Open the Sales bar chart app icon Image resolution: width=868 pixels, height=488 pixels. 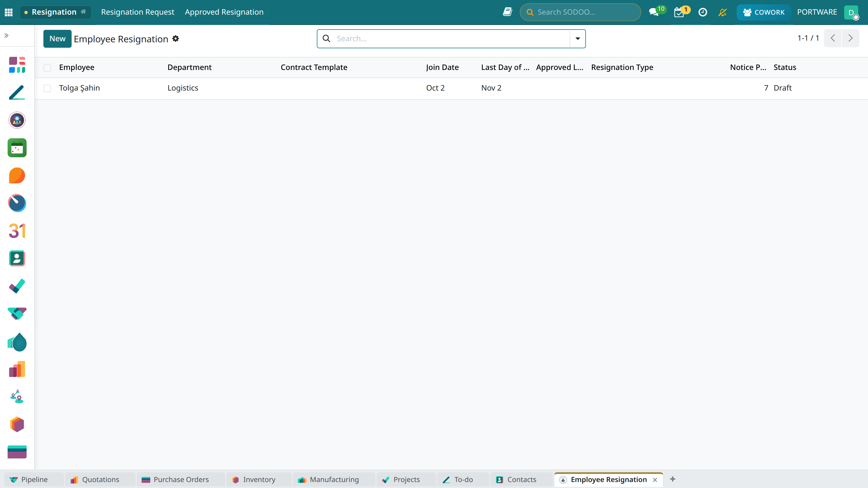(x=17, y=369)
